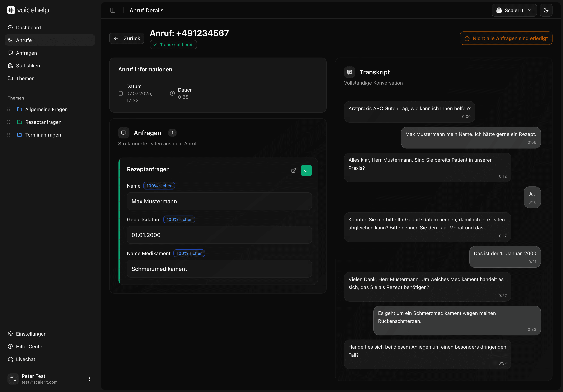Click the Statistiken clipboard icon
The image size is (563, 392).
pyautogui.click(x=10, y=66)
